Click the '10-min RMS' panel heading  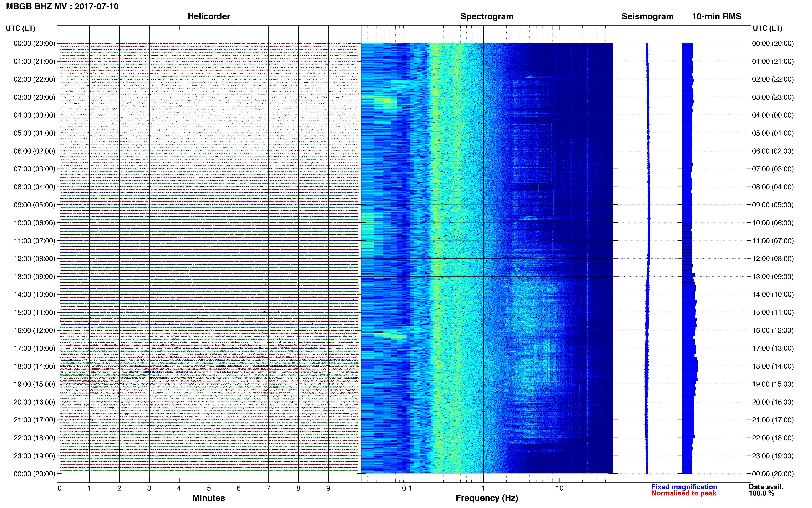(x=717, y=16)
